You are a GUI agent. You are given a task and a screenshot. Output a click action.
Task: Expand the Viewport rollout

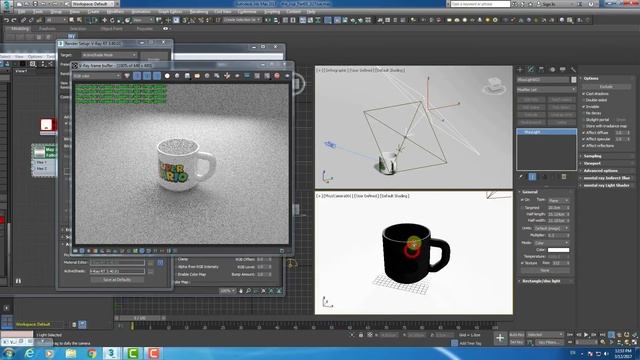607,163
